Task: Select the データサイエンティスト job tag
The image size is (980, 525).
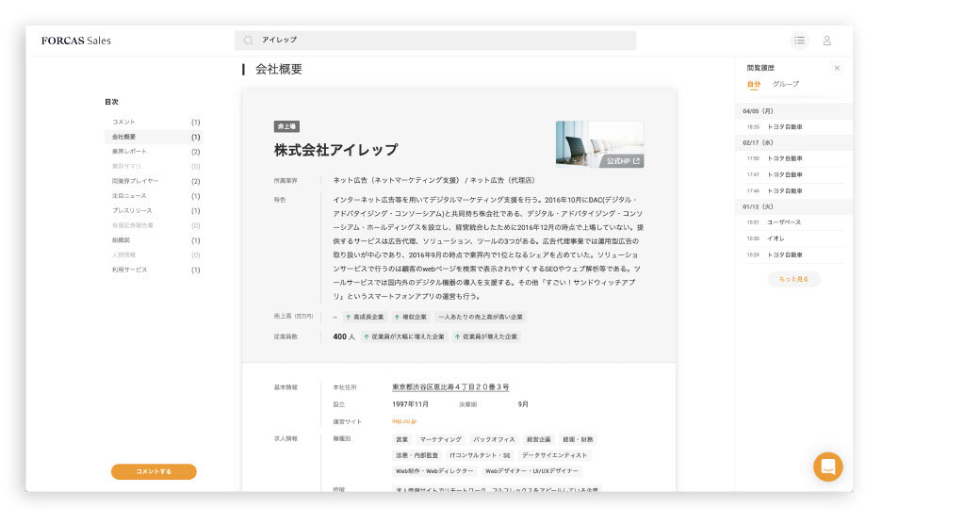Action: coord(554,455)
